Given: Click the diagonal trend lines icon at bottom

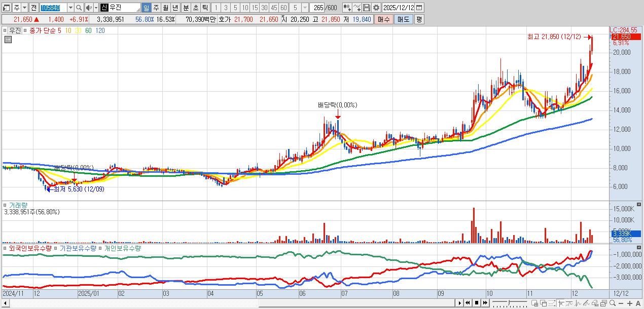Looking at the screenshot, I should coord(586,303).
